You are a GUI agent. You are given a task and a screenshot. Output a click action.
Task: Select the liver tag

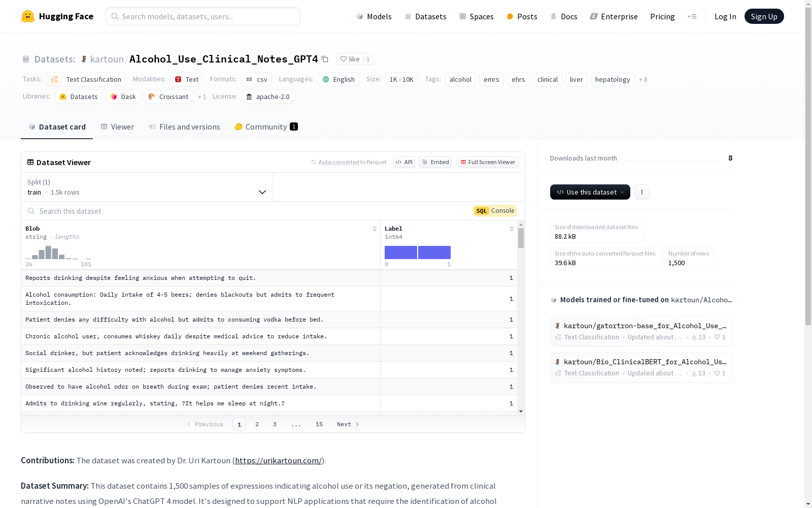pos(577,79)
